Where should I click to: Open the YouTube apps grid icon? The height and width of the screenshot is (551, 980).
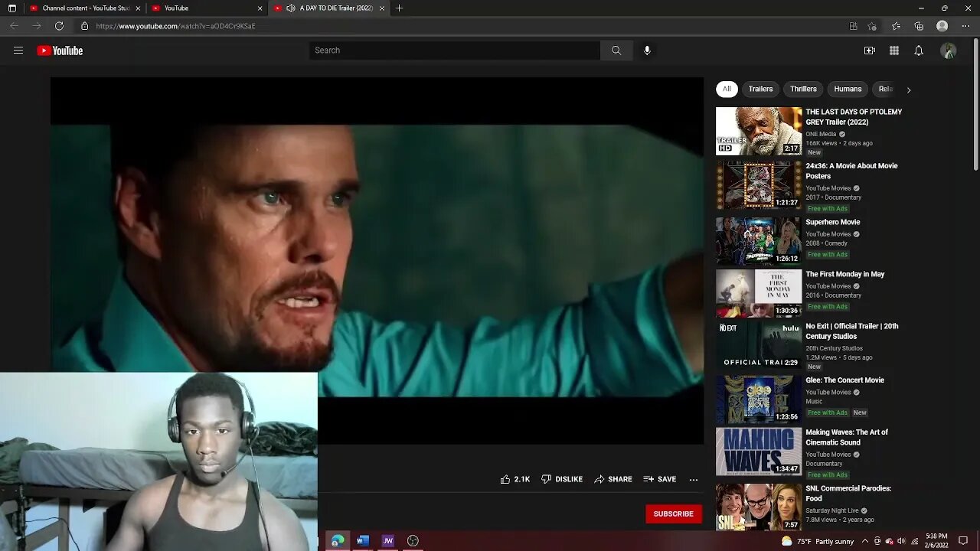click(x=894, y=51)
